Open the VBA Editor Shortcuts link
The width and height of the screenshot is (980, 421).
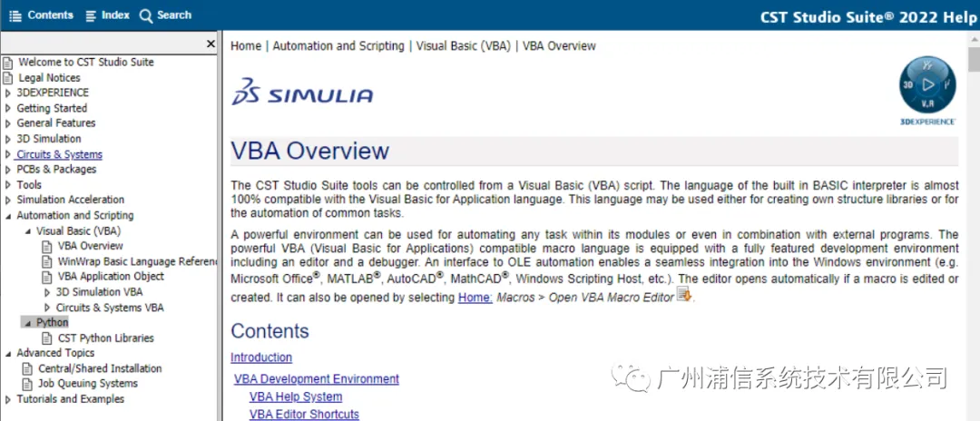click(304, 414)
